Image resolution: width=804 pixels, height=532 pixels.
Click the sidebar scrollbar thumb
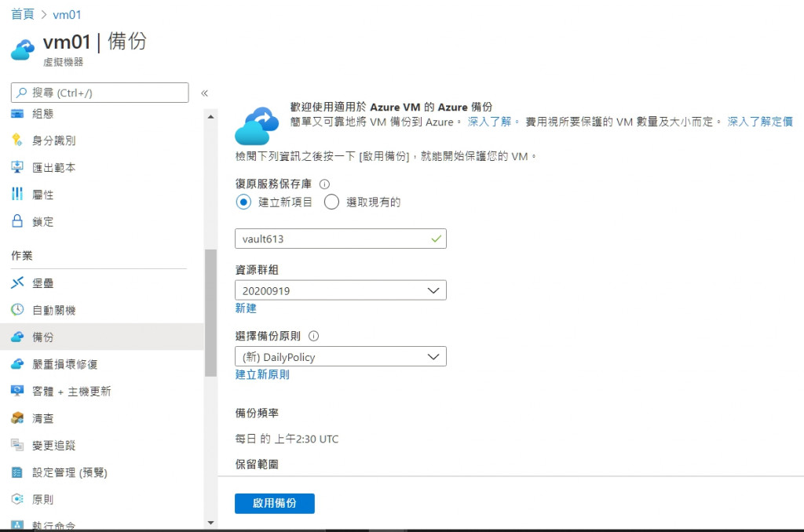(x=210, y=312)
